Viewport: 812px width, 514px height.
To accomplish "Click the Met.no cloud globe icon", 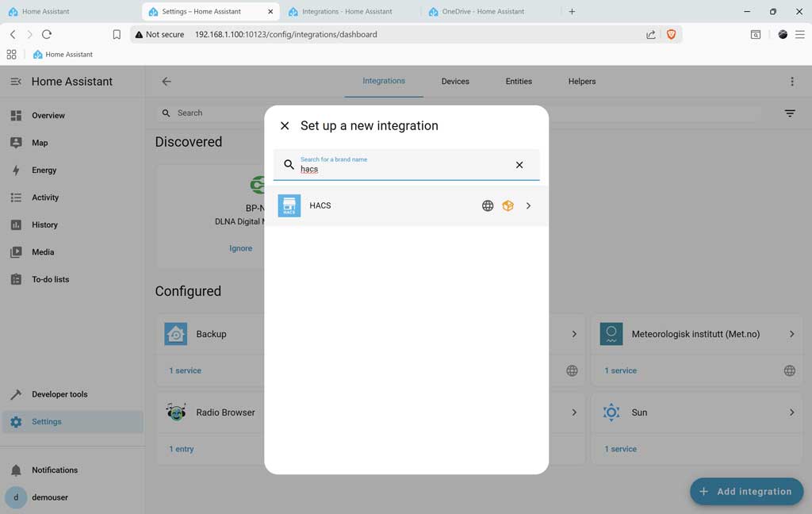I will tap(789, 370).
